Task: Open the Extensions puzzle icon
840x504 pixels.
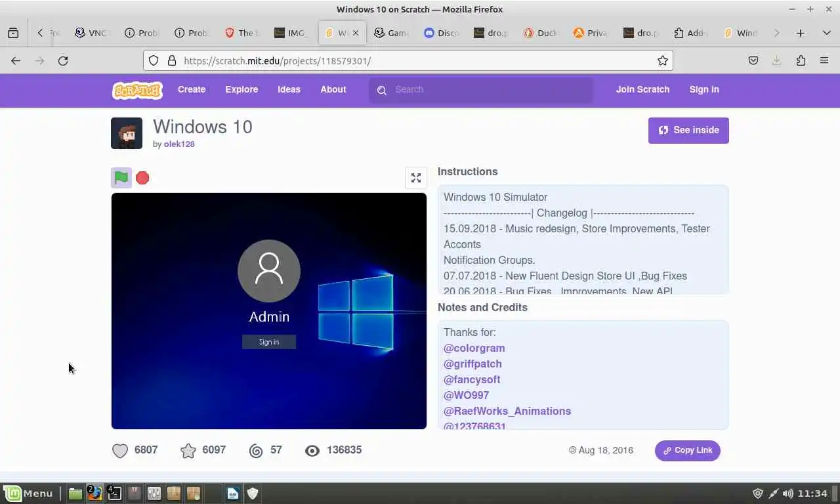Action: (801, 60)
